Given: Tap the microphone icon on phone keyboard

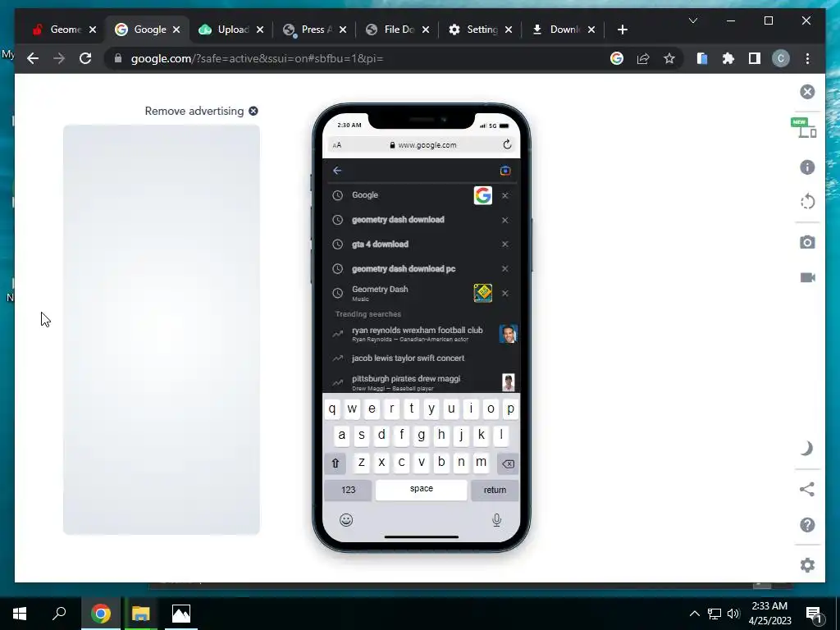Looking at the screenshot, I should (x=496, y=519).
